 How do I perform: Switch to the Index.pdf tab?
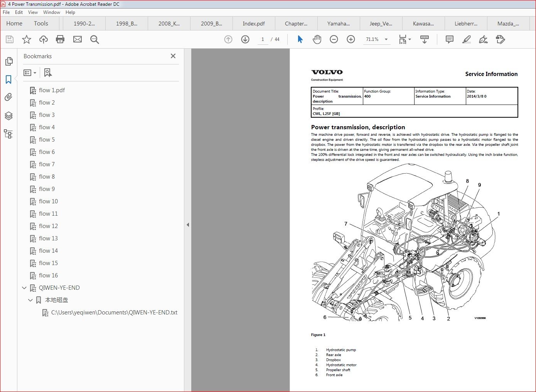(x=254, y=24)
